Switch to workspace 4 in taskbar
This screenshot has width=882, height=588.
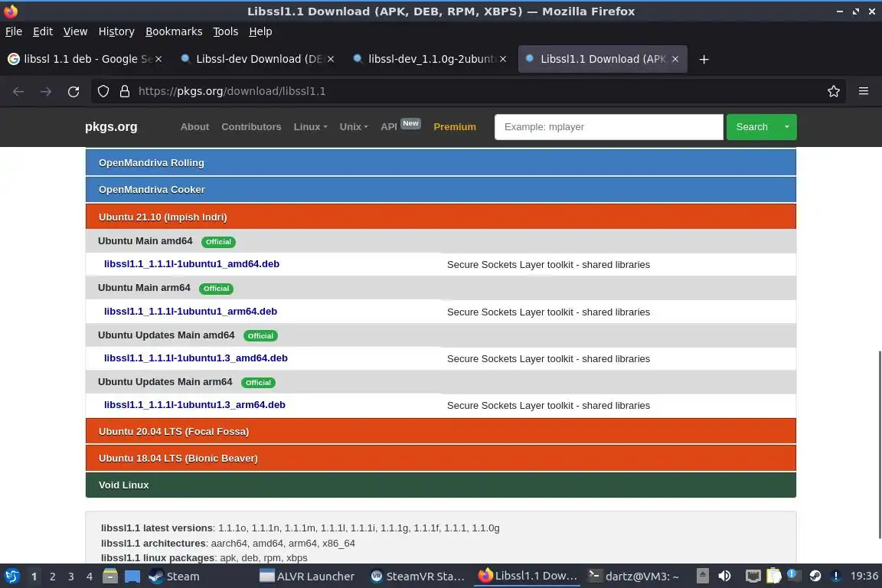click(x=89, y=577)
